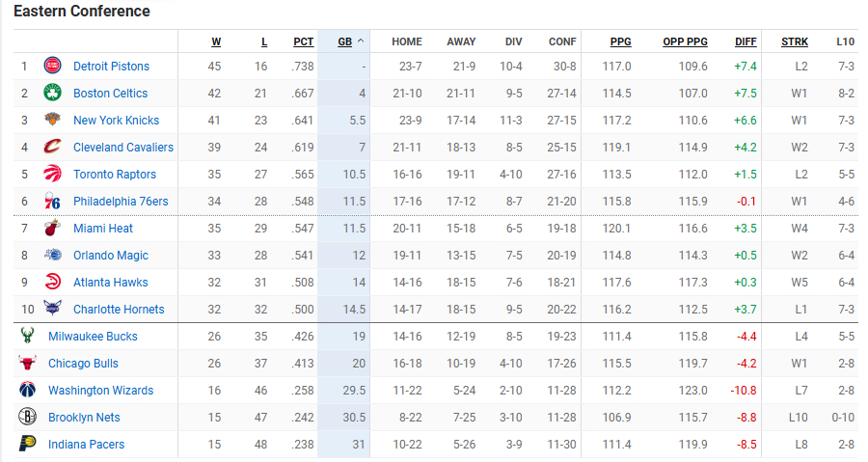Sort standings by W column

coord(216,41)
